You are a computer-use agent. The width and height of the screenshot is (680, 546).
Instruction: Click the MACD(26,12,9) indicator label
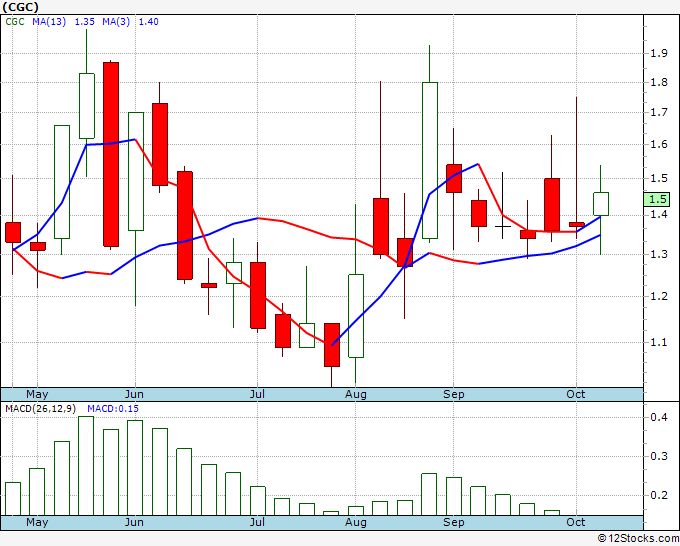(41, 409)
